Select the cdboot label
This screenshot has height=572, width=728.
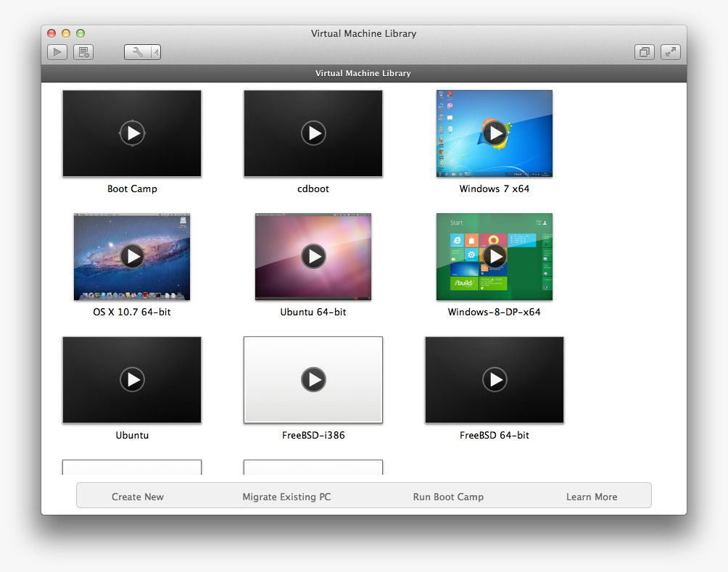[313, 189]
